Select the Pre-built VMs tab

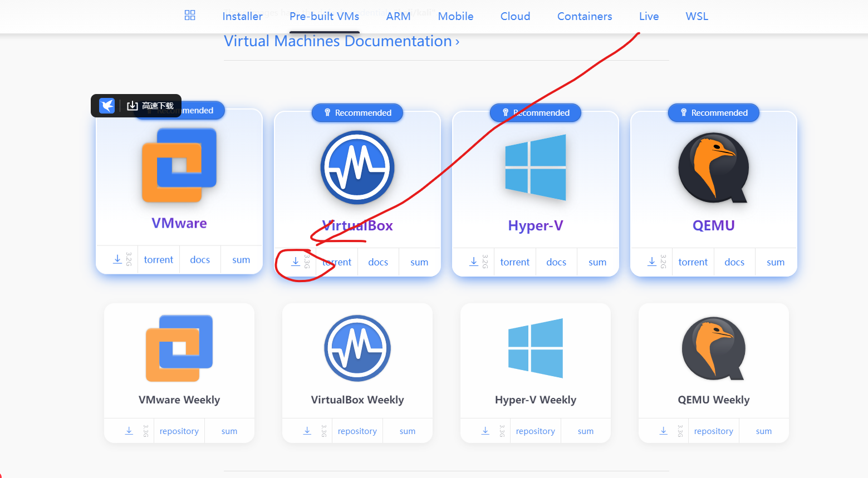point(325,16)
